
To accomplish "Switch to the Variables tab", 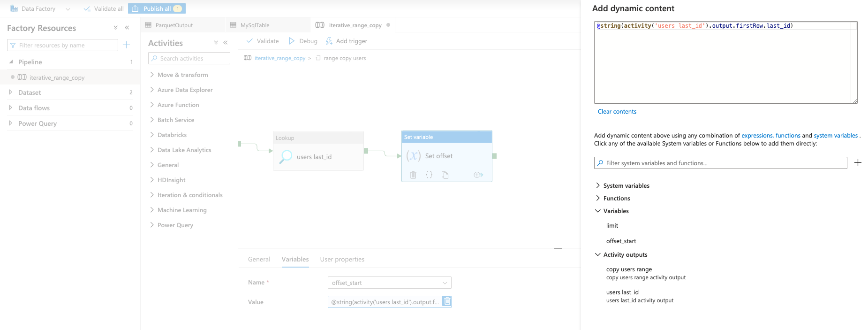I will 295,259.
